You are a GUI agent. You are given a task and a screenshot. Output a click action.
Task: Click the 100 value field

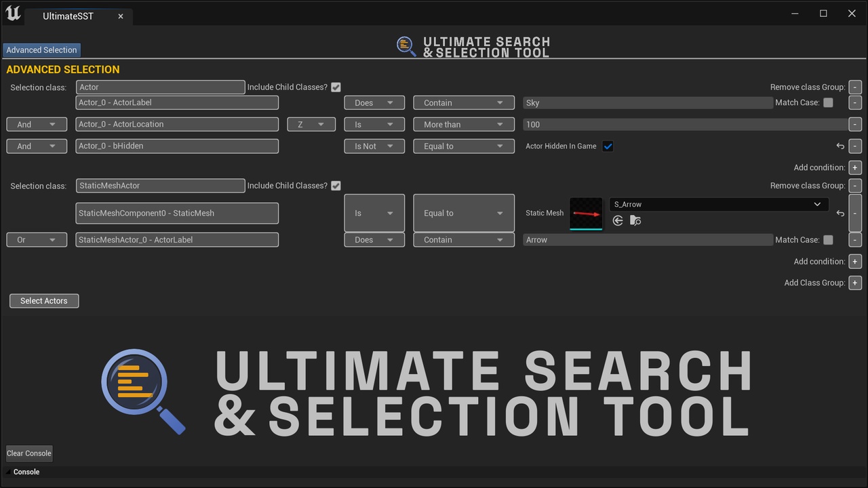(x=685, y=125)
